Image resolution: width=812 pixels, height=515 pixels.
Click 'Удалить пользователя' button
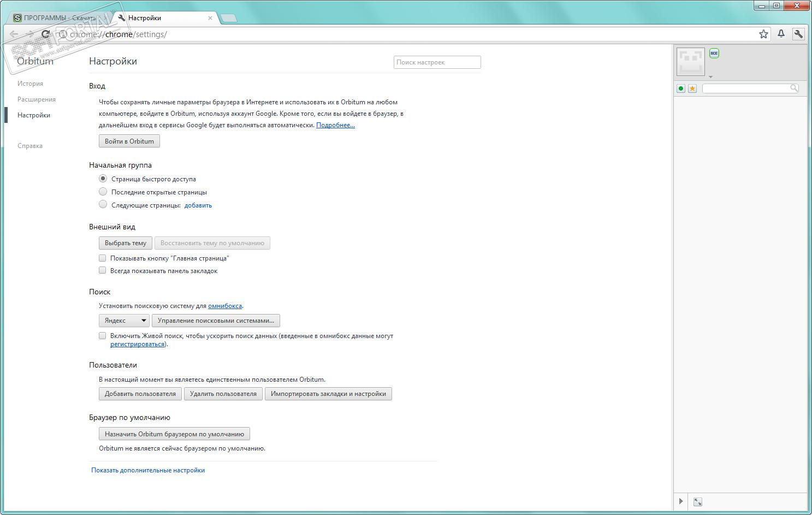pos(223,394)
